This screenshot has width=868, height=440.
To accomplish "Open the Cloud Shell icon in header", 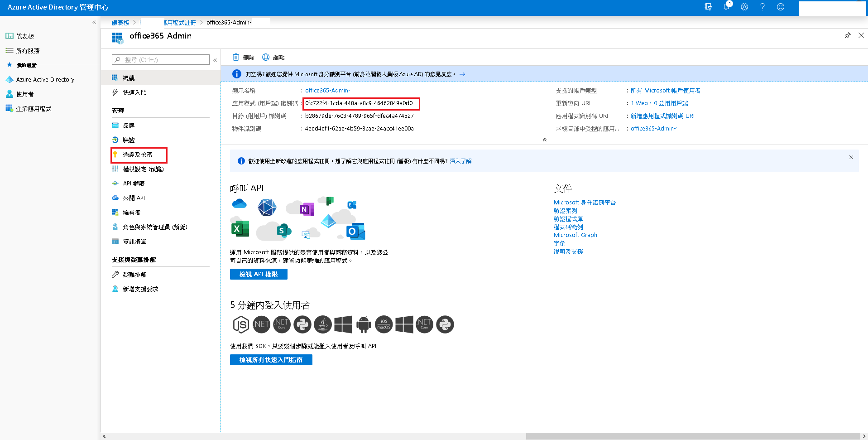I will click(x=708, y=7).
